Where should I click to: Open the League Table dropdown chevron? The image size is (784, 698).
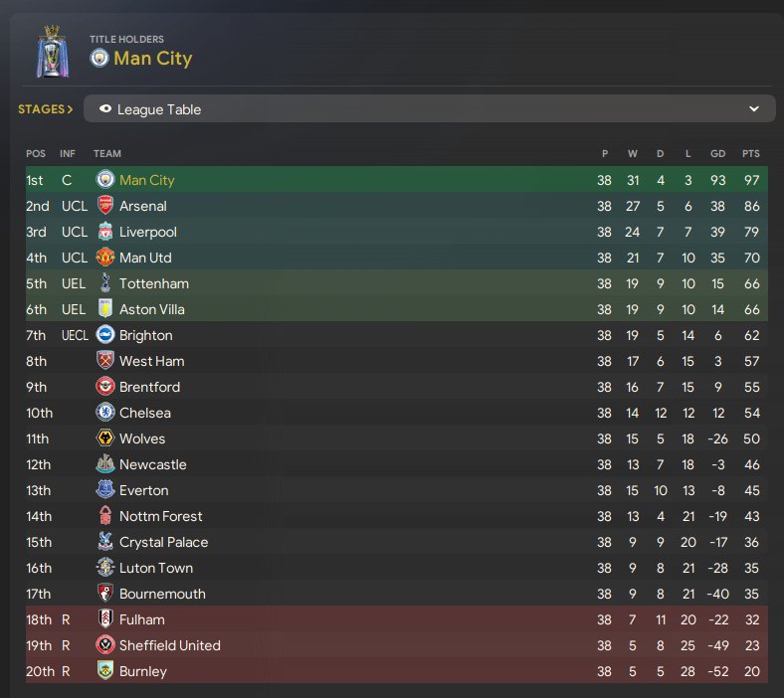pyautogui.click(x=753, y=109)
